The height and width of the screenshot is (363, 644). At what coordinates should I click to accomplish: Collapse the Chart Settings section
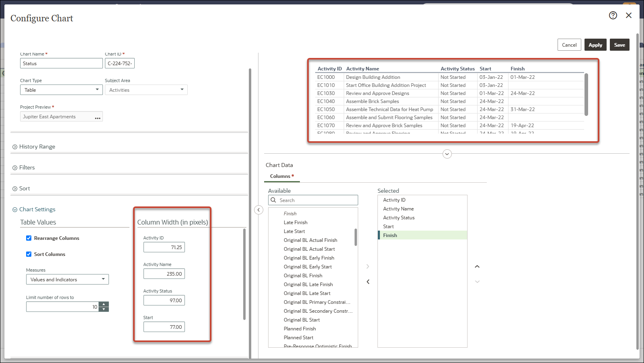click(34, 209)
